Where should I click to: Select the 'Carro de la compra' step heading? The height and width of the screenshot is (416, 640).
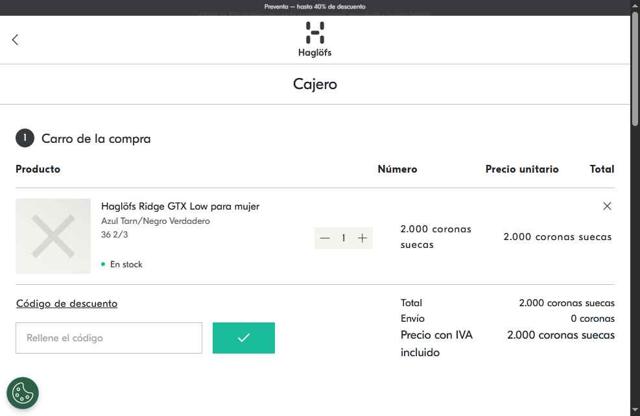(96, 139)
